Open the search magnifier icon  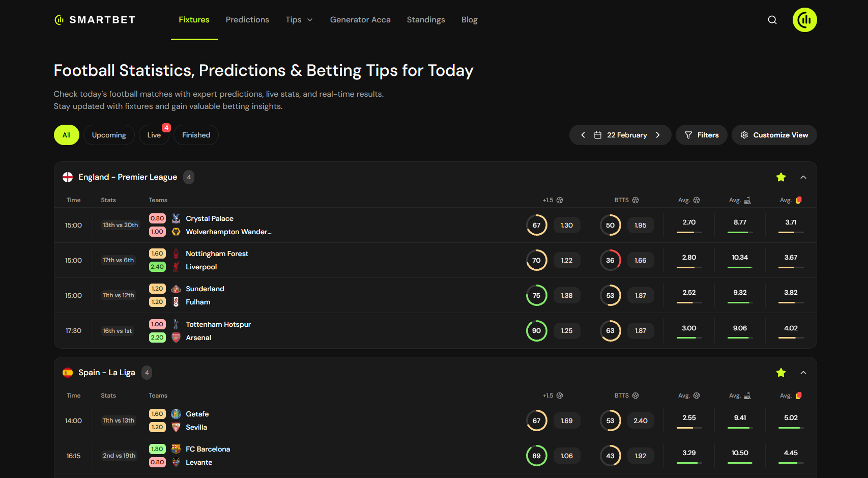[772, 20]
